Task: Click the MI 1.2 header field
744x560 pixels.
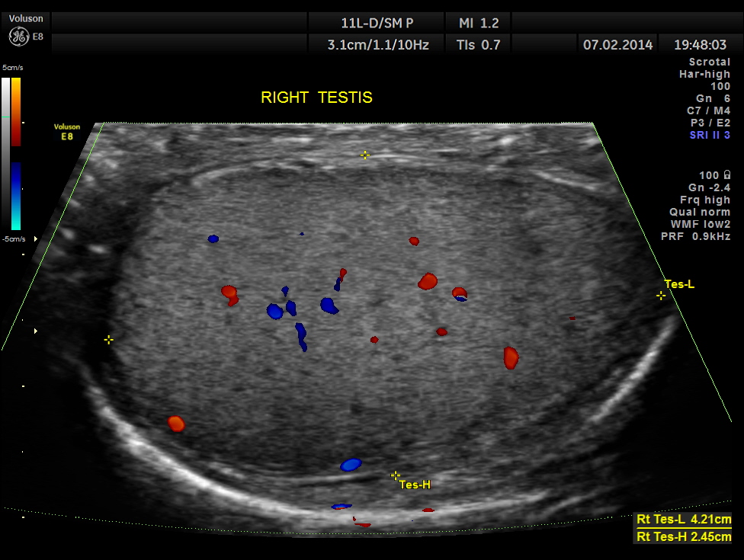Action: (479, 22)
